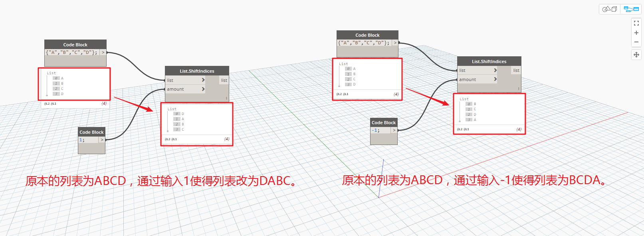Select index 1 item A in DABC preview
The height and width of the screenshot is (236, 644).
pos(179,119)
